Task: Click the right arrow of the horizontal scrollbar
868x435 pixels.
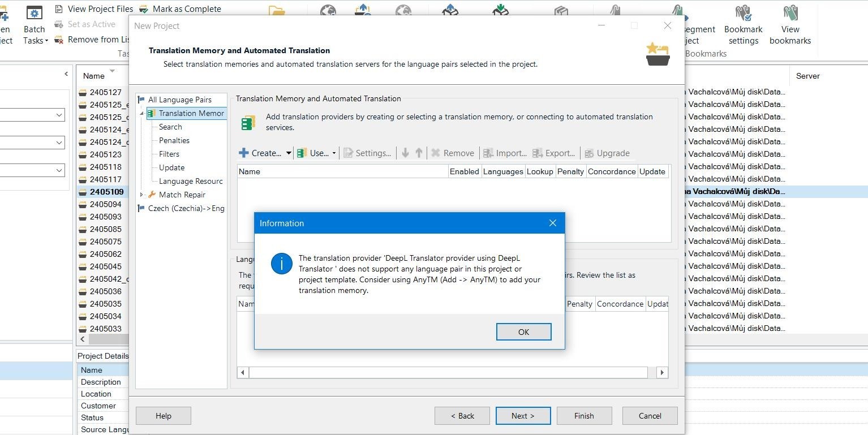Action: pyautogui.click(x=661, y=372)
